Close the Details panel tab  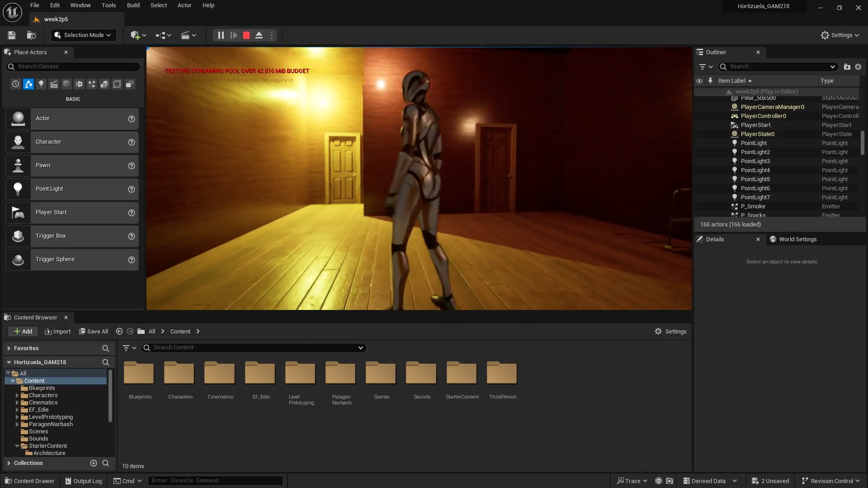tap(758, 239)
